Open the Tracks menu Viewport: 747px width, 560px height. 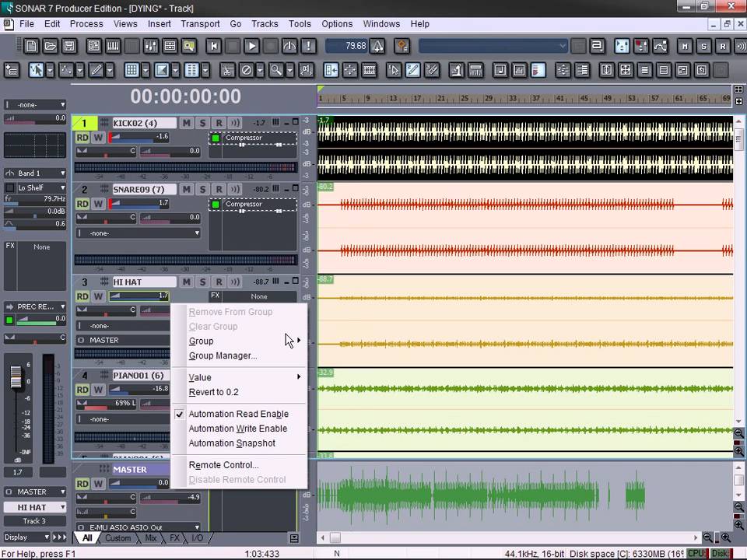[265, 24]
